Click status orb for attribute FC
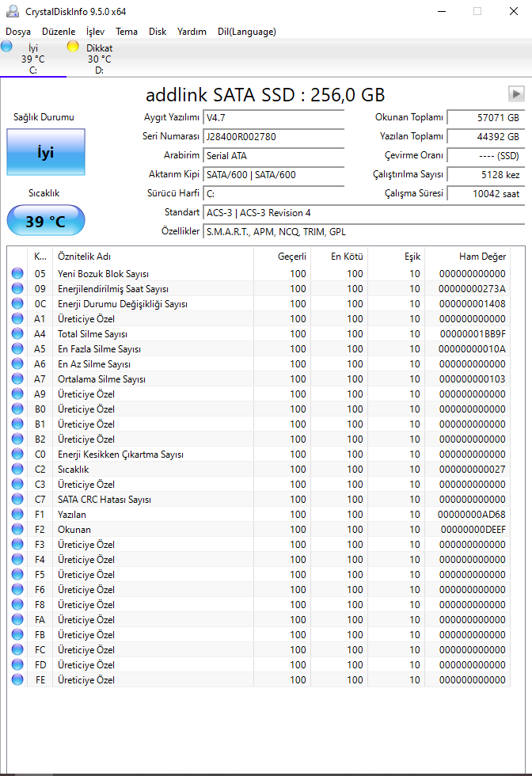 click(x=17, y=649)
